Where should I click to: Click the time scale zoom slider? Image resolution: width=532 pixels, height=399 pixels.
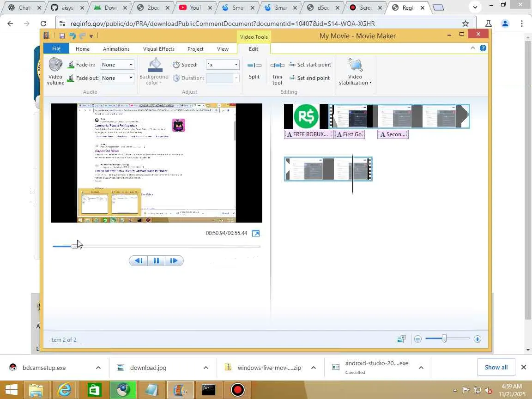pos(444,339)
